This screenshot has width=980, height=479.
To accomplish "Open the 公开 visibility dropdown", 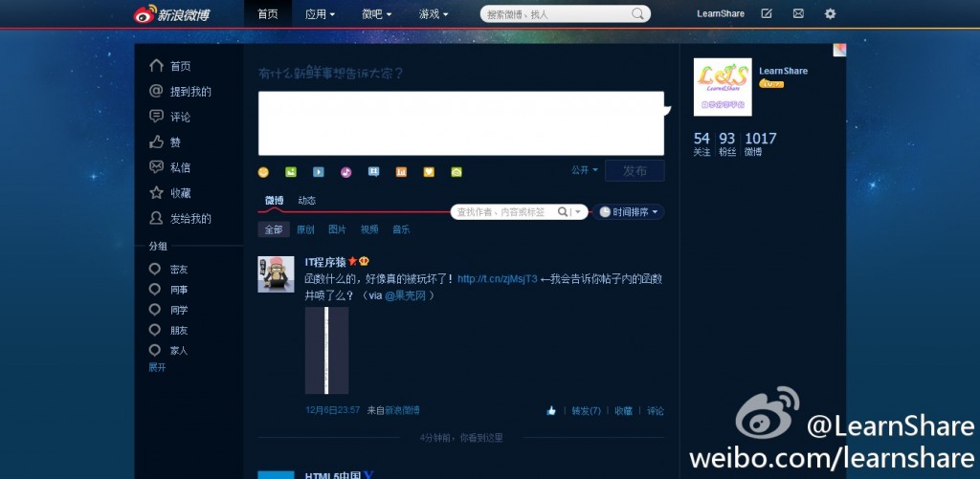I will [585, 170].
